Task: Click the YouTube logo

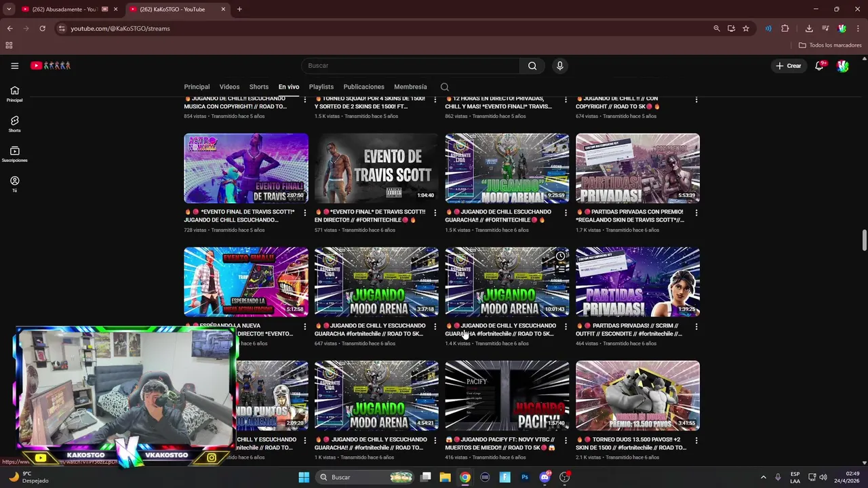Action: pyautogui.click(x=50, y=66)
